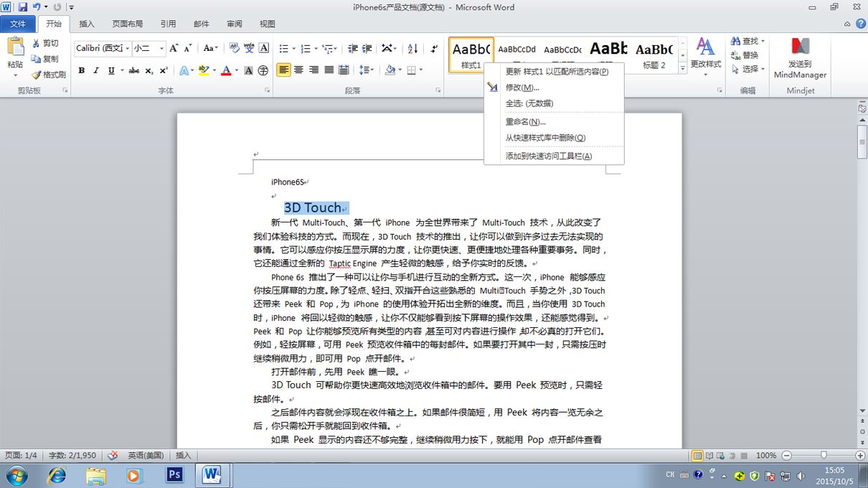The width and height of the screenshot is (868, 488).
Task: Choose Remove from Quick Style Gallery (从快速样式库中删除)
Action: pos(554,137)
